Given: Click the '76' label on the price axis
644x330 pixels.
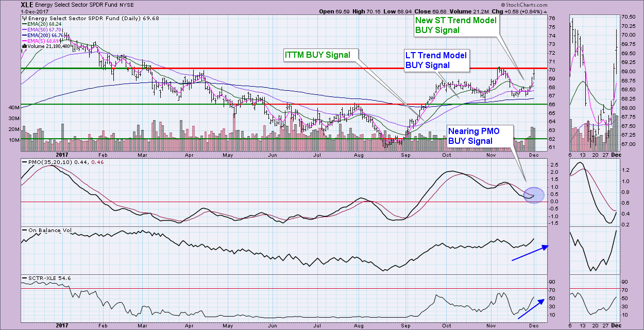Looking at the screenshot, I should [552, 19].
